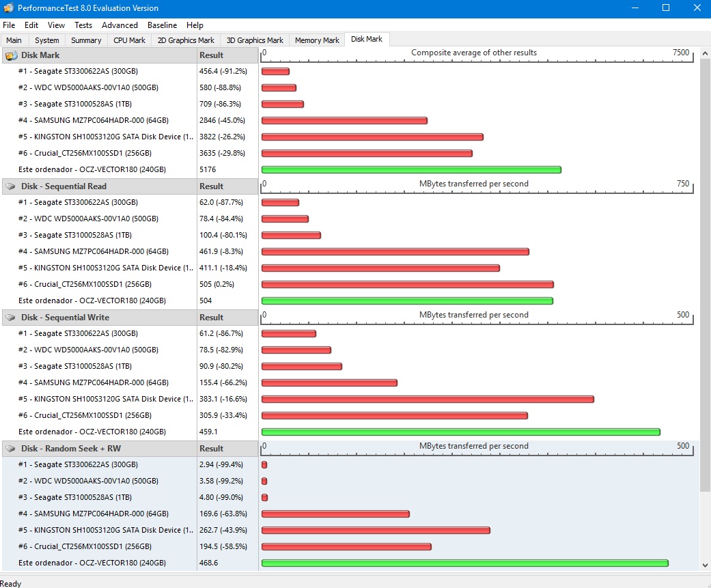Screen dimensions: 711x588
Task: Click the green OCZ-VECTOR180 bar in Sequential Read
Action: point(407,300)
